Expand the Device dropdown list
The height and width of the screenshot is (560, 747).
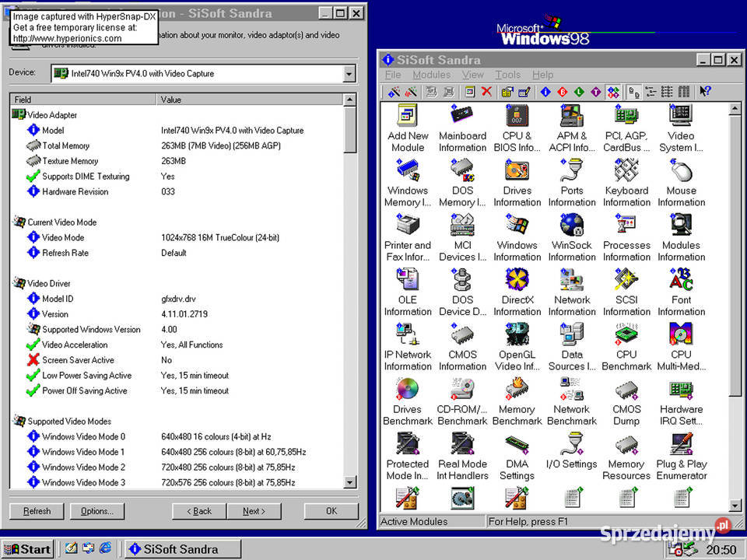click(349, 74)
